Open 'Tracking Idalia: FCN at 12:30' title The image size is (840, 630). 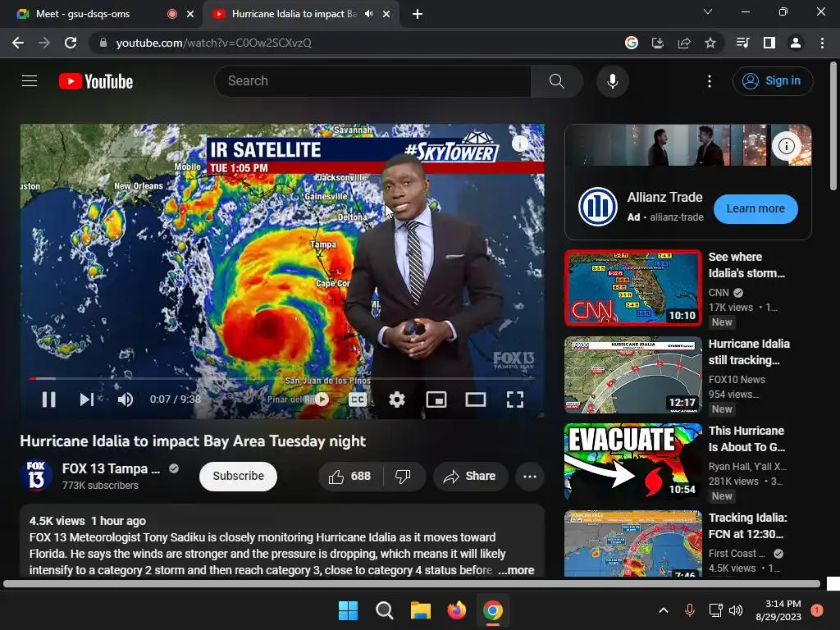coord(748,526)
